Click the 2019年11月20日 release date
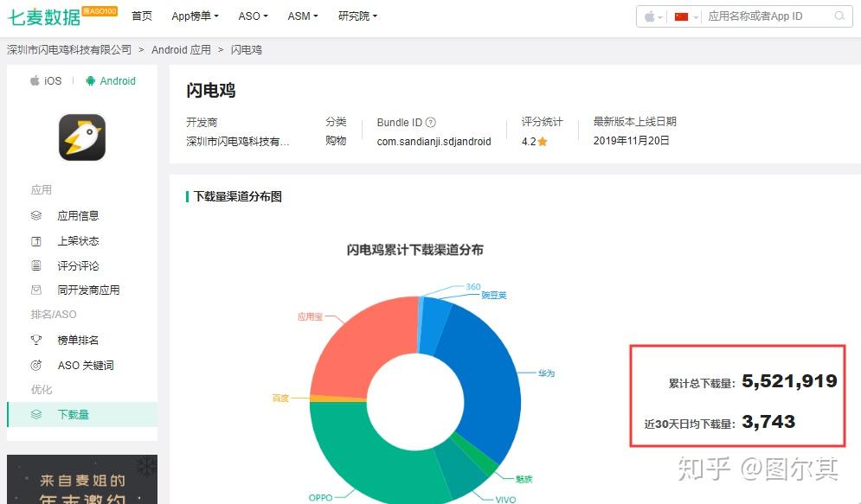Viewport: 861px width, 504px height. click(x=632, y=140)
